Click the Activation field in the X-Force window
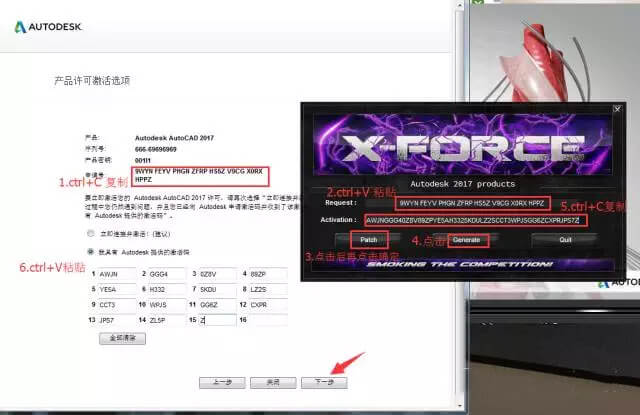640x415 pixels. coord(476,220)
